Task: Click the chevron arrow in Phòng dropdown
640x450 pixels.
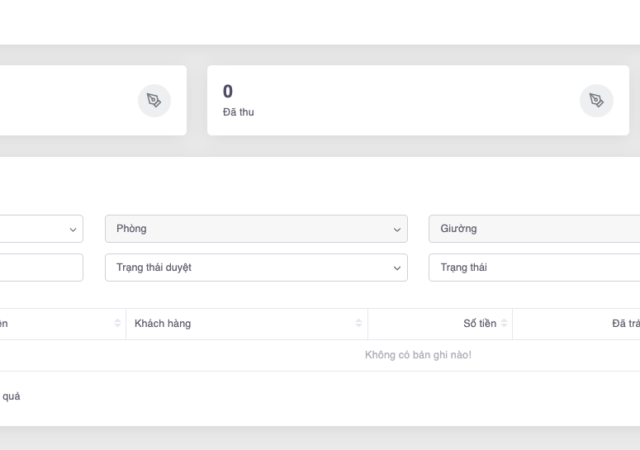Action: tap(397, 229)
